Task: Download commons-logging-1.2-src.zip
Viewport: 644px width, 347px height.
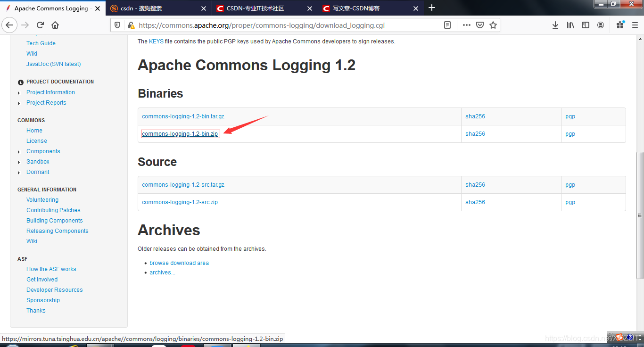Action: tap(180, 202)
